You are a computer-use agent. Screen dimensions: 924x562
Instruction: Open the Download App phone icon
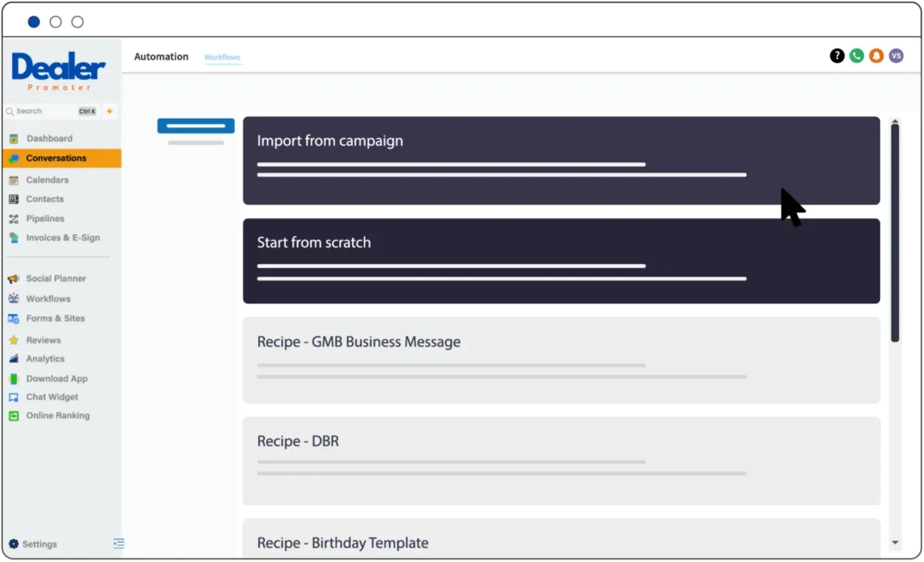click(x=13, y=379)
